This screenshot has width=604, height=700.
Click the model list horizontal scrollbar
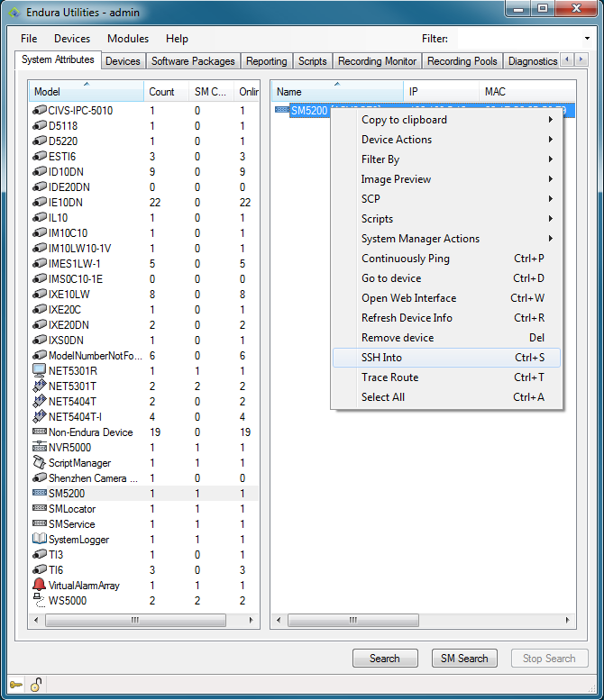tap(135, 620)
